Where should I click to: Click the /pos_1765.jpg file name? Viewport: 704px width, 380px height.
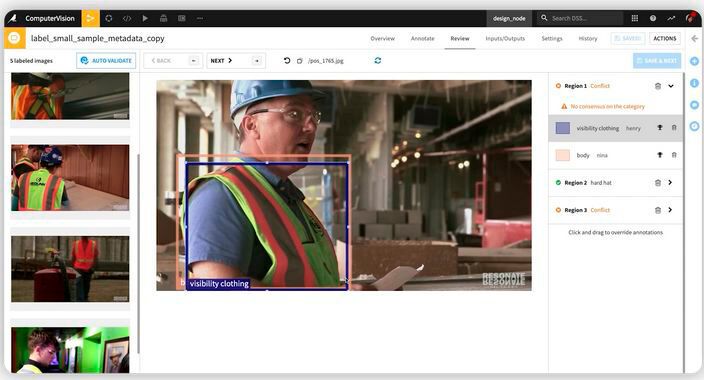pyautogui.click(x=326, y=61)
